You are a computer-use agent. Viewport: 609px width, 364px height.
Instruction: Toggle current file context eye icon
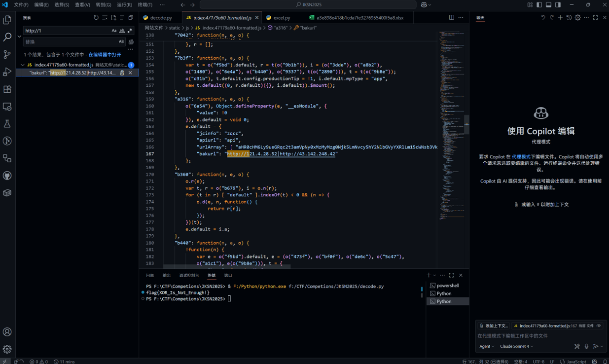click(599, 326)
